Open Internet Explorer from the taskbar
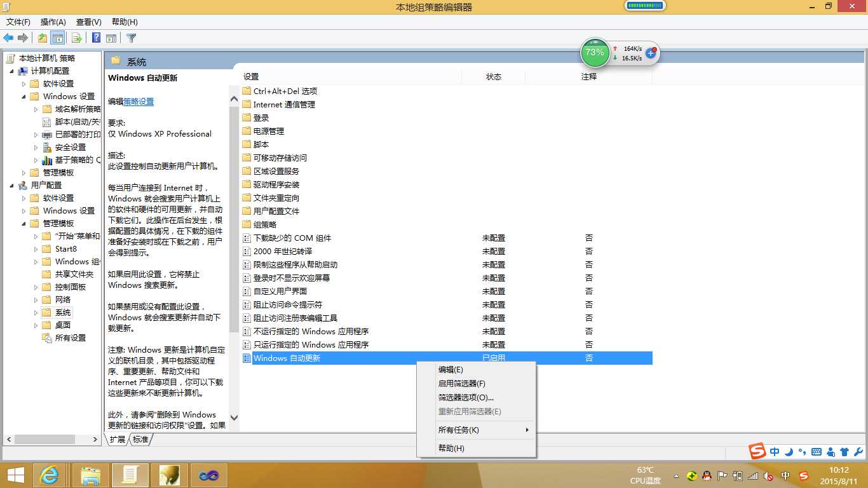 point(49,475)
